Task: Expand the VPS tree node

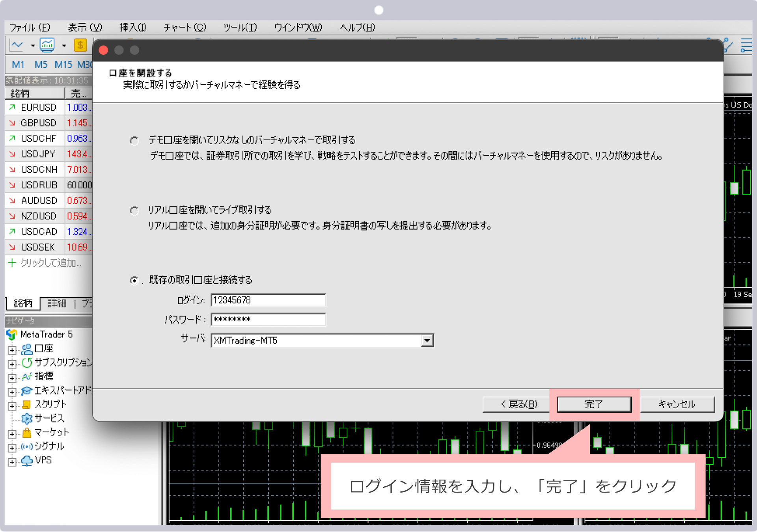Action: (12, 462)
